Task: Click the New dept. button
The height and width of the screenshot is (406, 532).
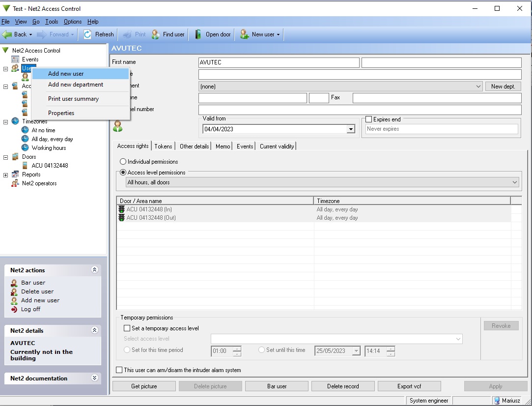Action: click(503, 86)
